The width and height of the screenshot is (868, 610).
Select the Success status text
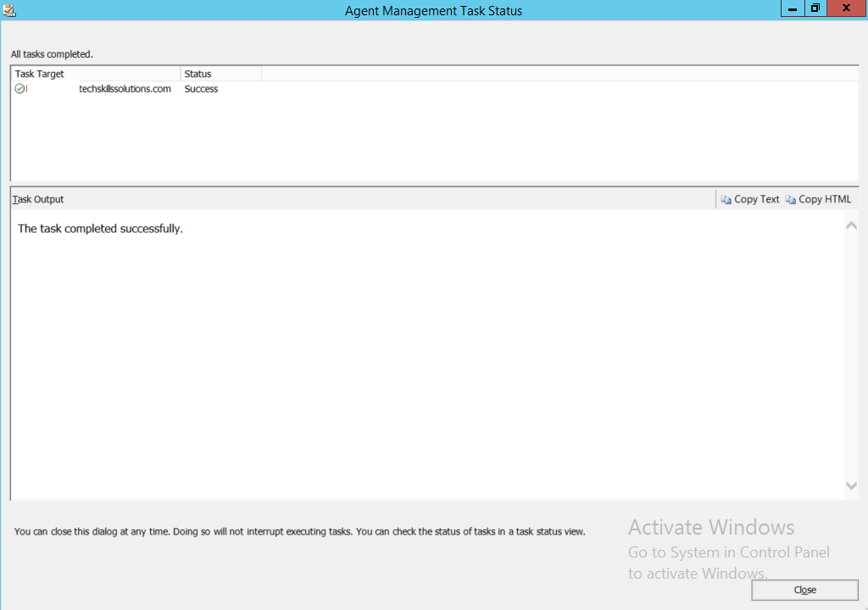201,88
